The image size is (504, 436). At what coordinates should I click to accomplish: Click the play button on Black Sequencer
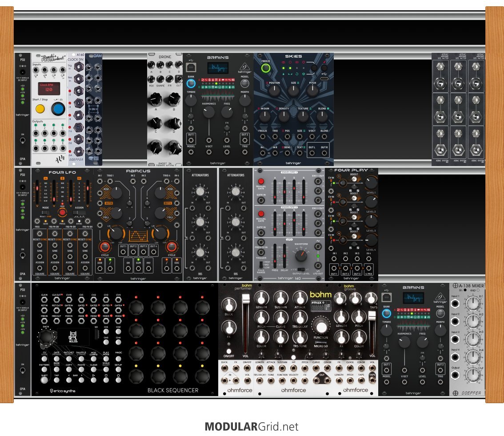93,380
